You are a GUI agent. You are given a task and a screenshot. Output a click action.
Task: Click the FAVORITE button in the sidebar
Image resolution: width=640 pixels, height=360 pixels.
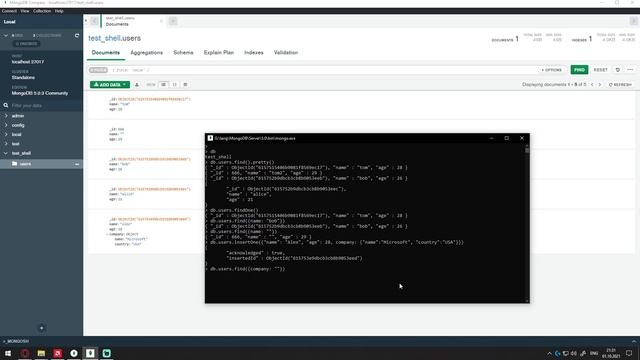[26, 44]
